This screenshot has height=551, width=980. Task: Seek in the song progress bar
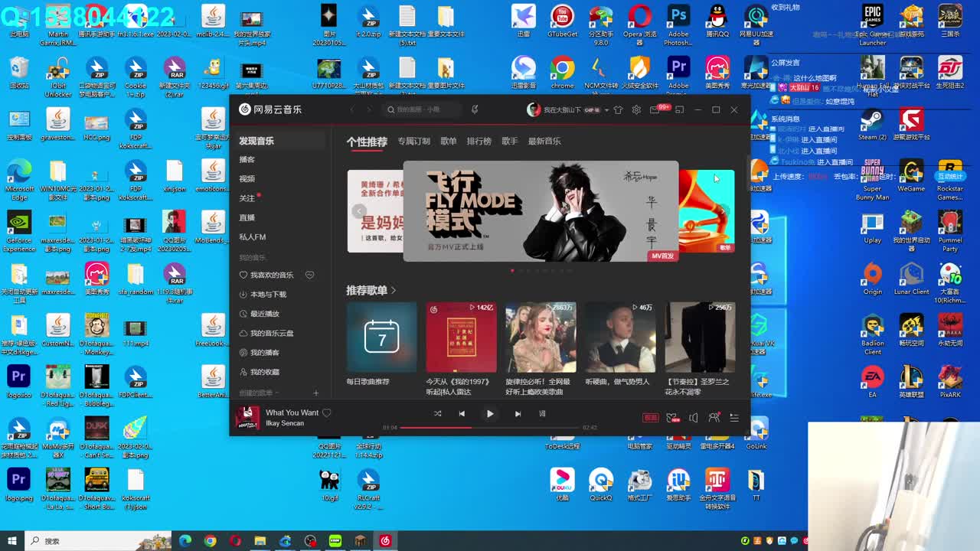point(490,427)
